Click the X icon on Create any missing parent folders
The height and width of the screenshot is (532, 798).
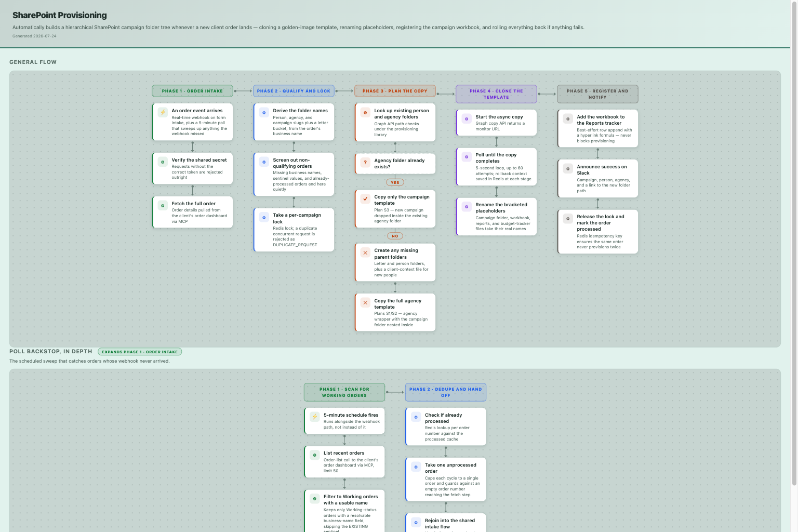(x=365, y=252)
